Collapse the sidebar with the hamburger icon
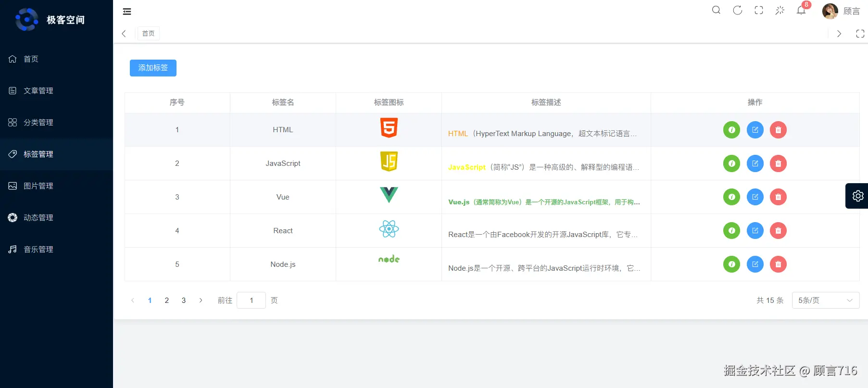868x388 pixels. (x=127, y=12)
